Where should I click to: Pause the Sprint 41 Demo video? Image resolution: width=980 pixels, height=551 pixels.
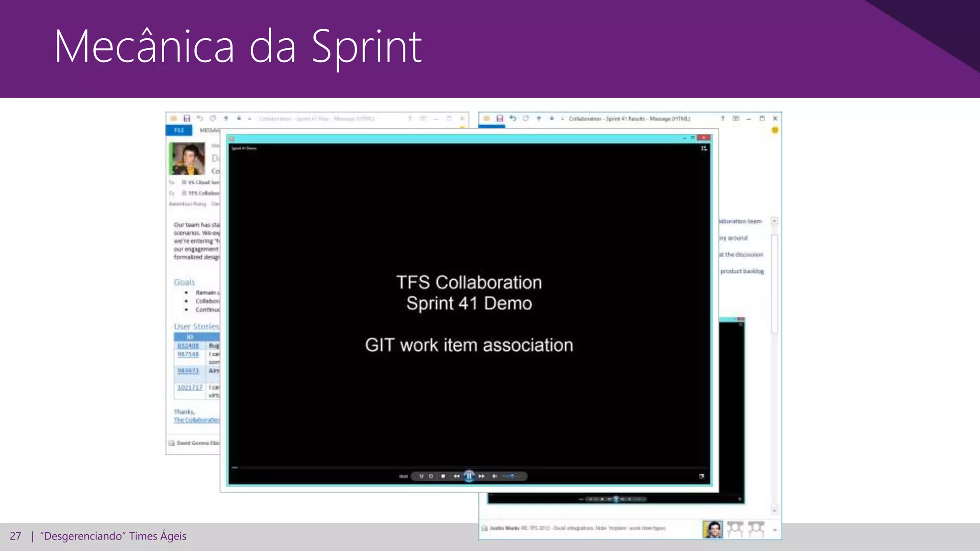[469, 476]
